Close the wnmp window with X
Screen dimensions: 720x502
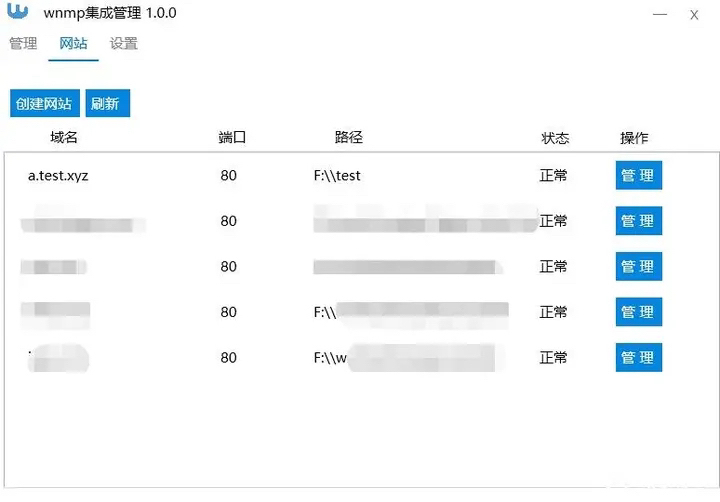(694, 15)
